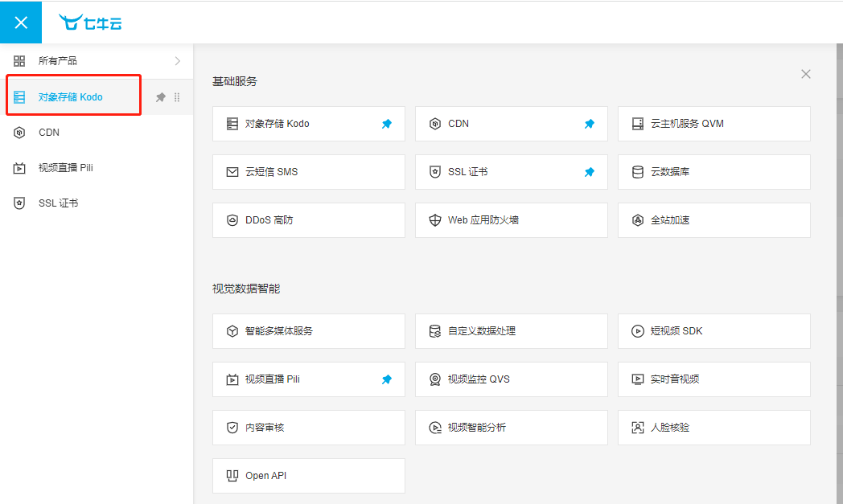Close the sidebar with the blue X button

21,23
